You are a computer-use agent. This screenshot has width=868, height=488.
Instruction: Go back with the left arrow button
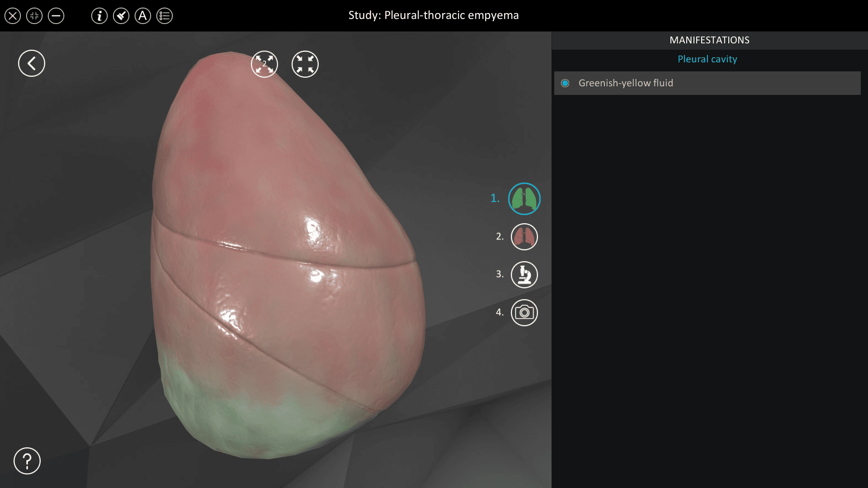coord(32,63)
